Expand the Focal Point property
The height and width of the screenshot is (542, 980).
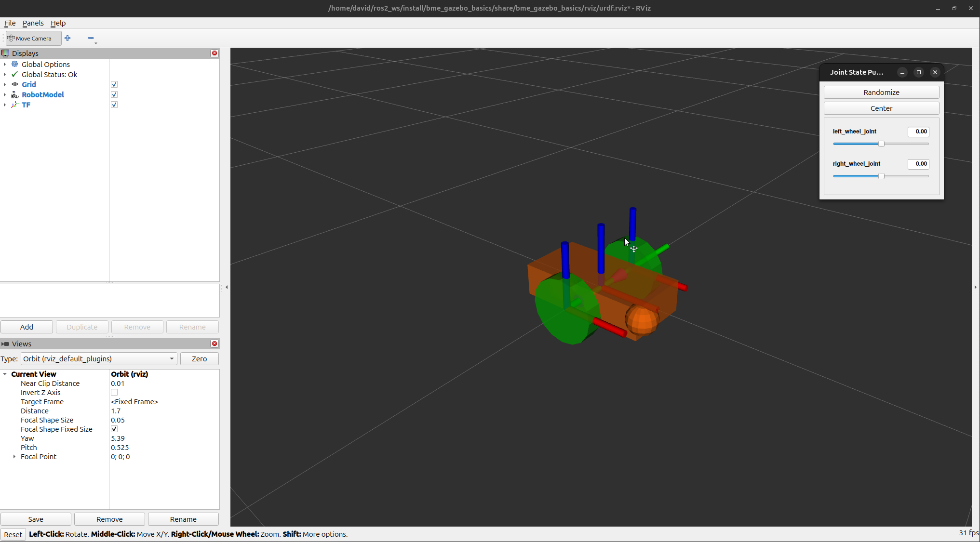pyautogui.click(x=14, y=457)
